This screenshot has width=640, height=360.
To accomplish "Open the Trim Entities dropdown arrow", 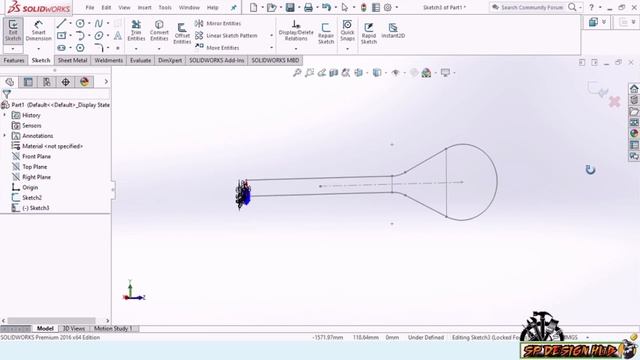I will click(136, 49).
